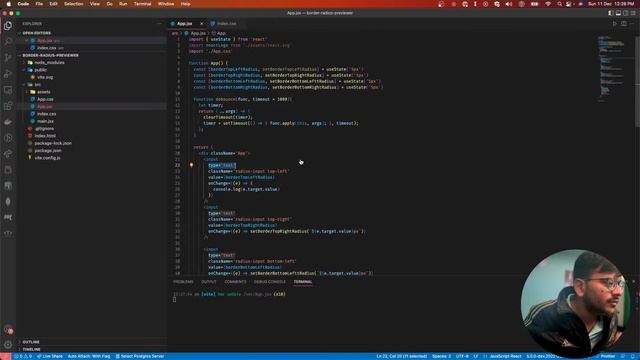This screenshot has height=360, width=640.
Task: Open the Accounts menu in activity bar
Action: 8,329
